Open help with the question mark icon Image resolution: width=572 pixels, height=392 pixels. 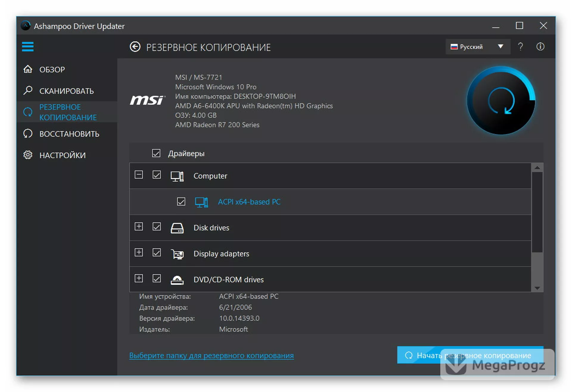(520, 47)
